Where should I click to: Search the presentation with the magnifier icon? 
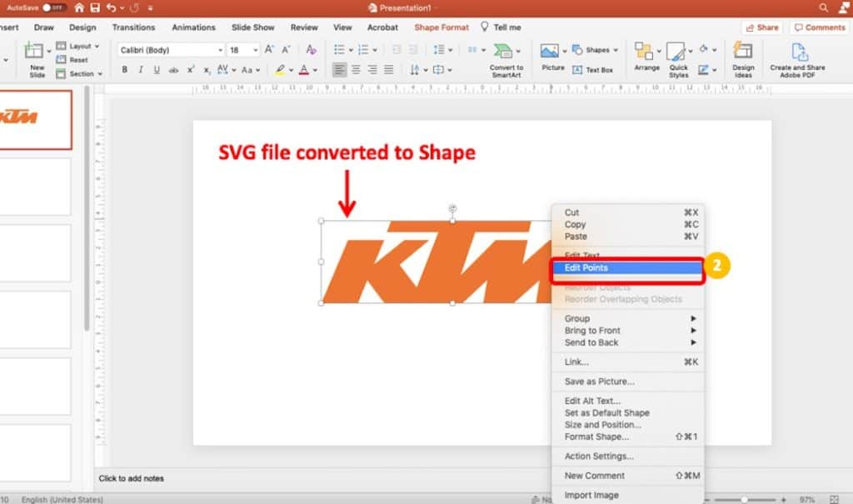coord(824,7)
